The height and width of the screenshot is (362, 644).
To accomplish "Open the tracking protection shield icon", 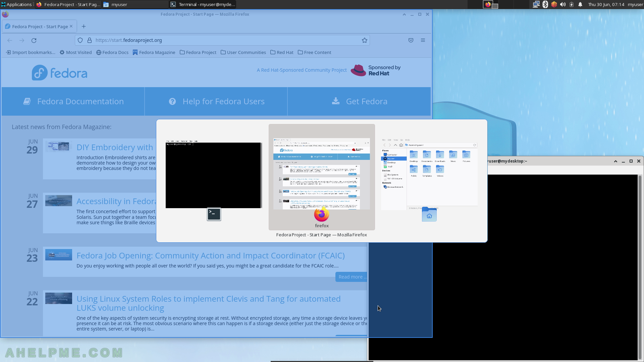I will pyautogui.click(x=80, y=40).
